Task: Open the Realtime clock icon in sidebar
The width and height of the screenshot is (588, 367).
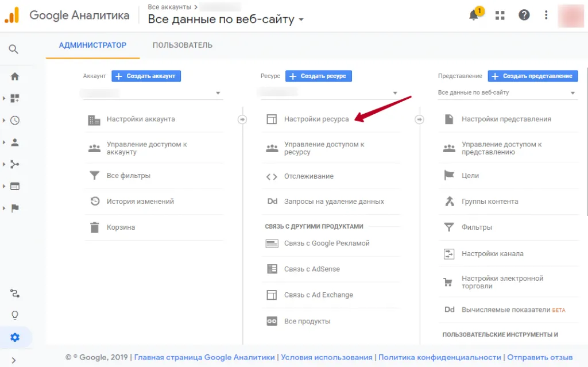Action: pyautogui.click(x=14, y=121)
